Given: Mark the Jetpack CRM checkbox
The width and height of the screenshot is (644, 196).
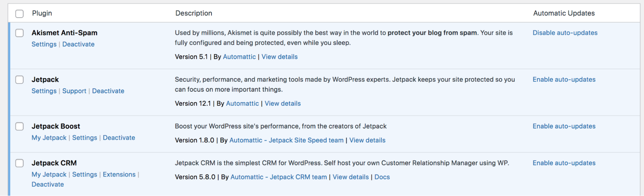Looking at the screenshot, I should (20, 163).
